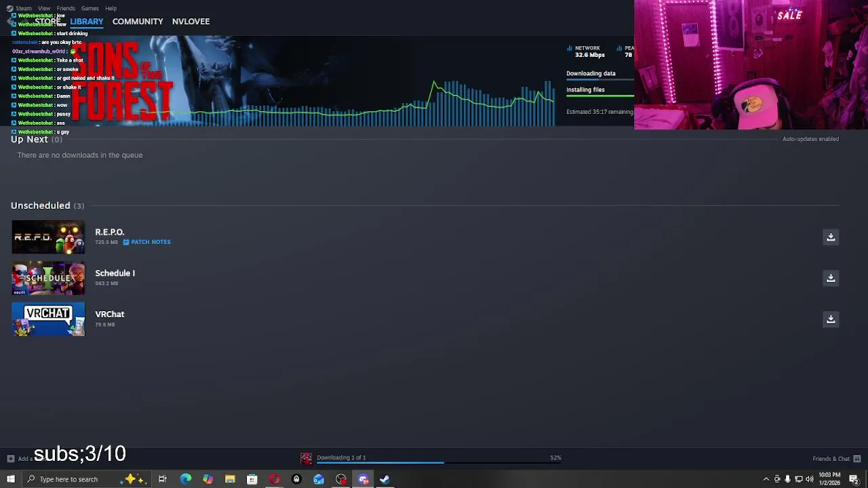Click the downloading game icon in status bar

307,459
